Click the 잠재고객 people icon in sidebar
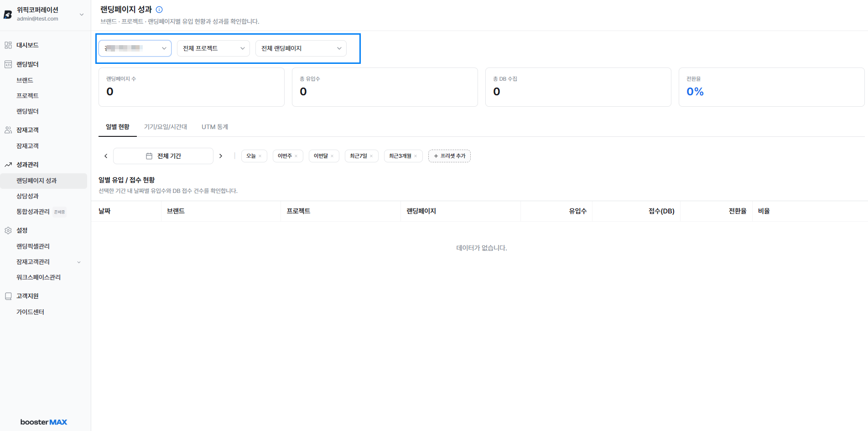This screenshot has width=868, height=431. (8, 130)
